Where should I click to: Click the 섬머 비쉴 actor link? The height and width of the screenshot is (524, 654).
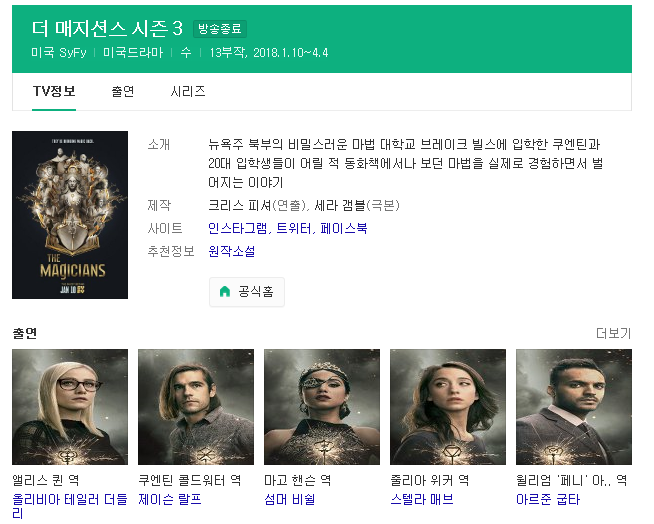289,499
